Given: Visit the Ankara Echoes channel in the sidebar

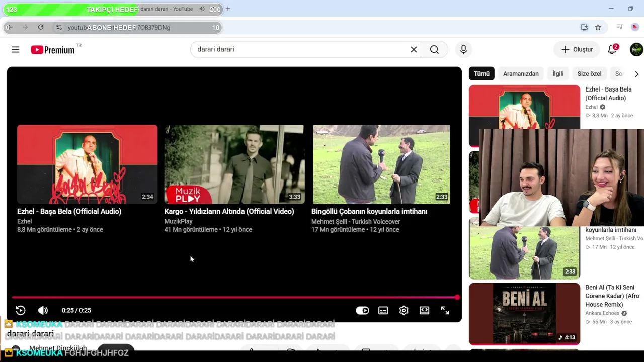Looking at the screenshot, I should (603, 313).
